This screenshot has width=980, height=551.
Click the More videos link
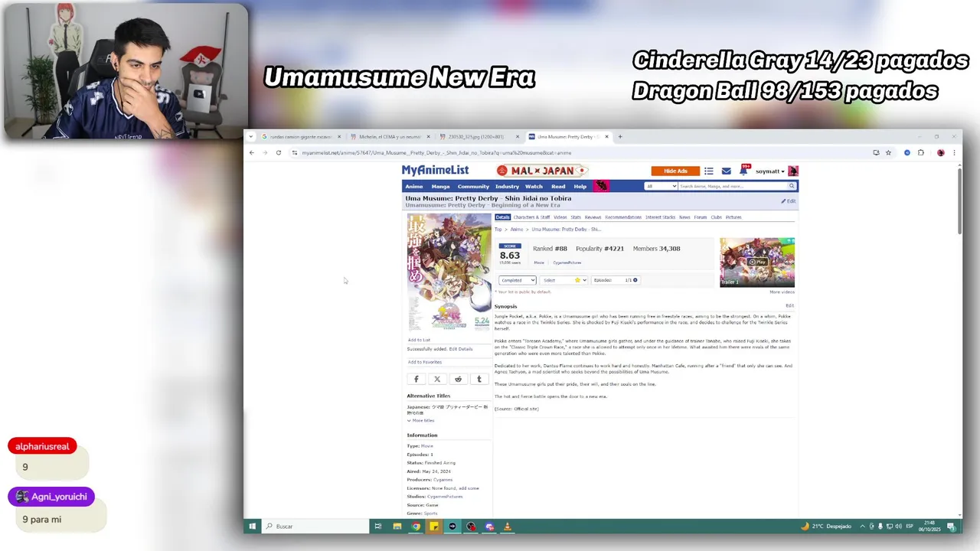(x=782, y=292)
